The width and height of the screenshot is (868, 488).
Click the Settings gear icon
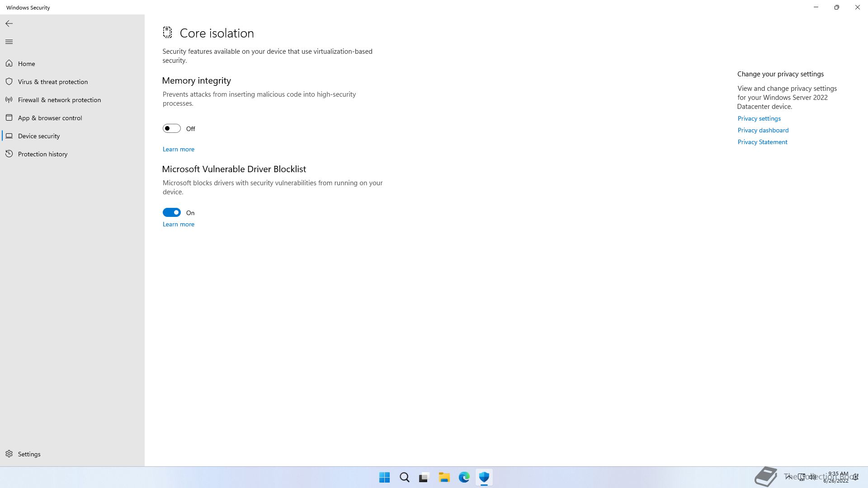point(9,454)
